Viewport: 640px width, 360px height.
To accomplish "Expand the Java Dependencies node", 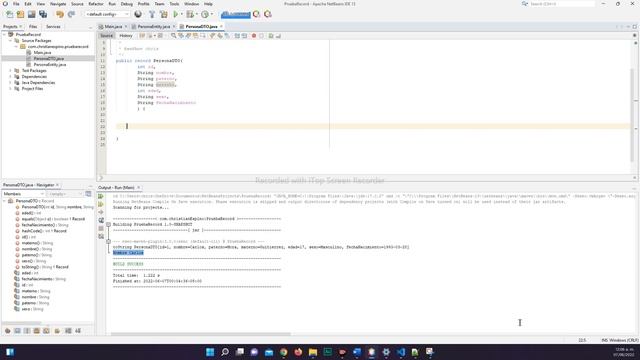I will [x=10, y=82].
